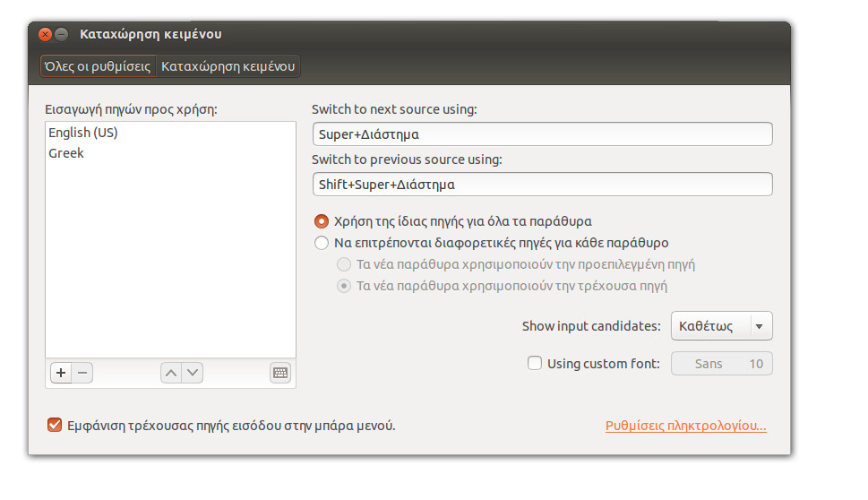Minimize the Καταχώρηση κειμένου window

point(62,34)
